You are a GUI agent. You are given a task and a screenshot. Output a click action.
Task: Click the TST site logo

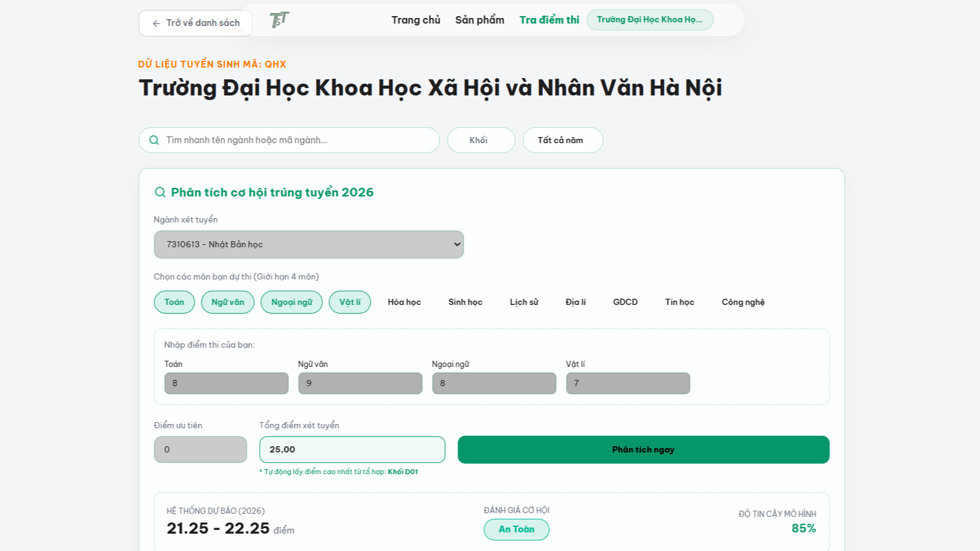point(280,20)
